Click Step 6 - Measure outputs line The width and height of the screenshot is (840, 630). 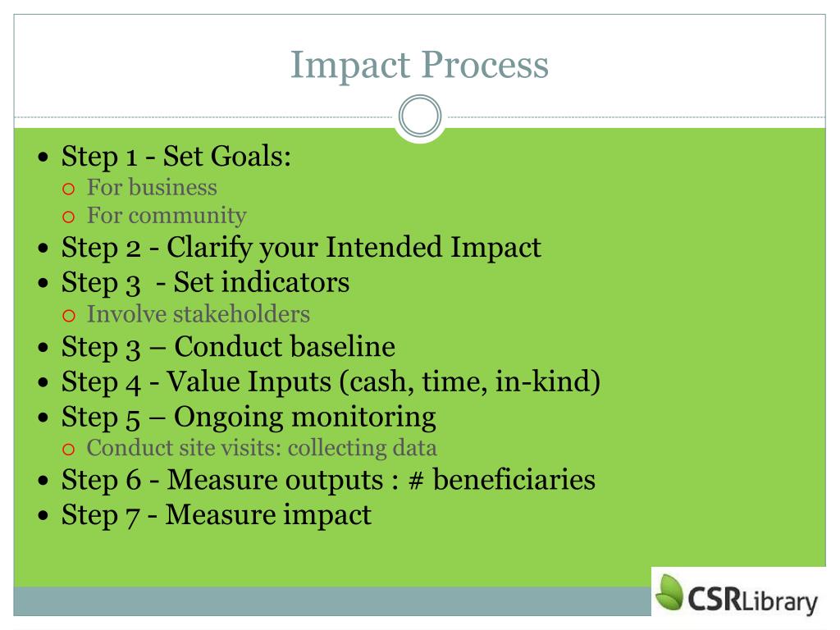(328, 479)
